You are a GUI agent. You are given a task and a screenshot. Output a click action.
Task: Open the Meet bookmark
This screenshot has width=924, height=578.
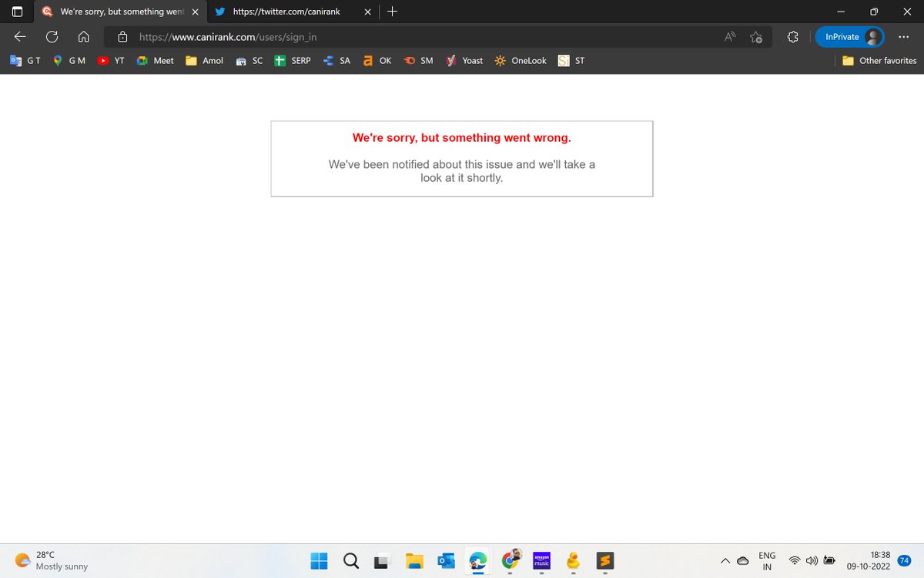[x=156, y=60]
